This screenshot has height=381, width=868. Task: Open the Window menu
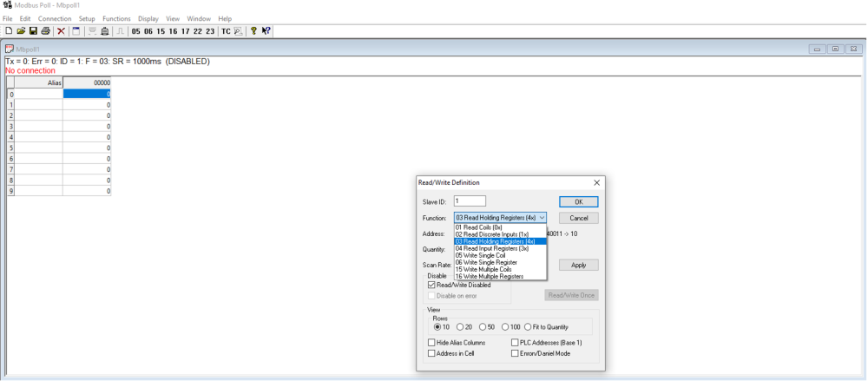point(199,18)
